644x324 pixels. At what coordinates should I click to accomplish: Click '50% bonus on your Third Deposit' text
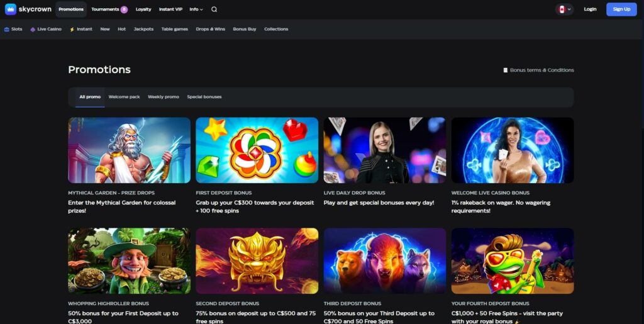[371, 313]
